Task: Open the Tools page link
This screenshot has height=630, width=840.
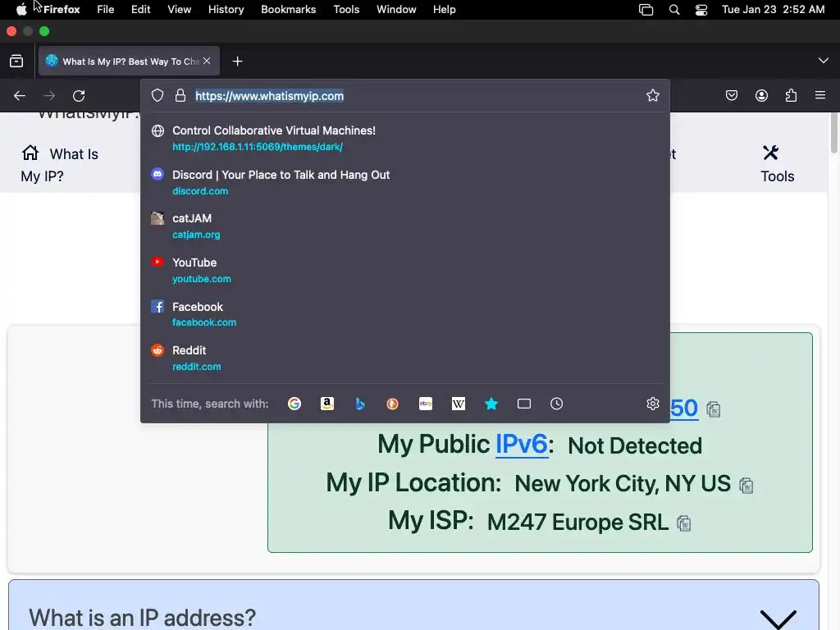Action: click(x=778, y=164)
